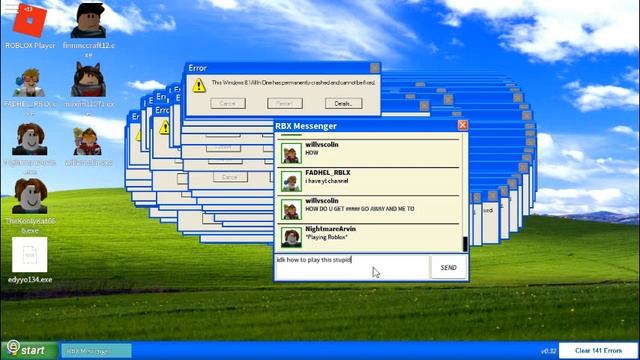Open Details... in the front Error dialog

pyautogui.click(x=344, y=103)
